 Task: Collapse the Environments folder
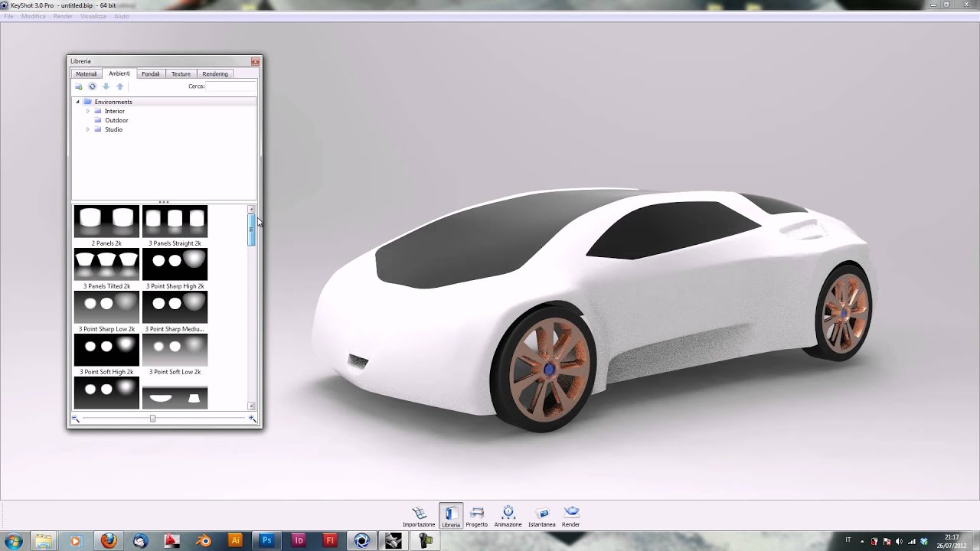(x=77, y=102)
